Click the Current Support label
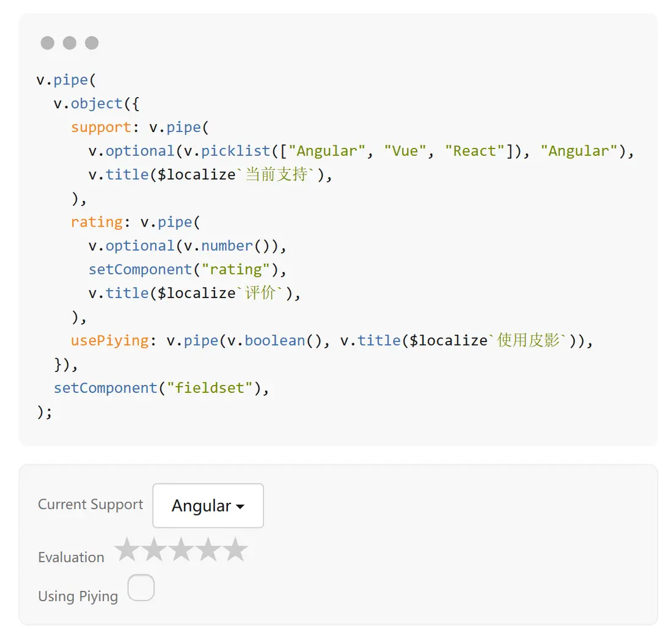 (90, 505)
